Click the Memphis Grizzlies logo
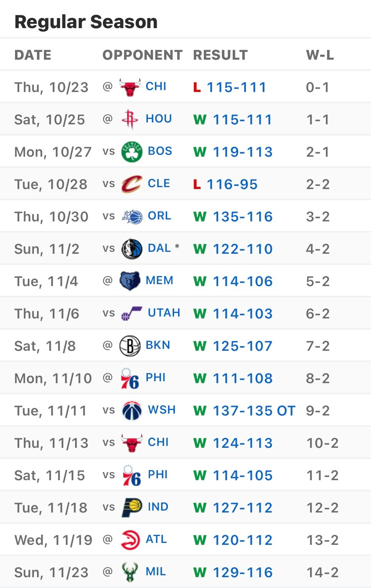This screenshot has width=371, height=588. tap(130, 281)
